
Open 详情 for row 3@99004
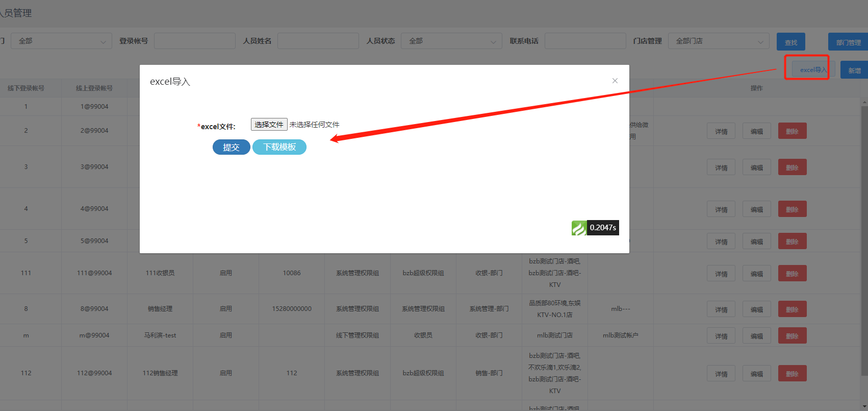pyautogui.click(x=721, y=167)
